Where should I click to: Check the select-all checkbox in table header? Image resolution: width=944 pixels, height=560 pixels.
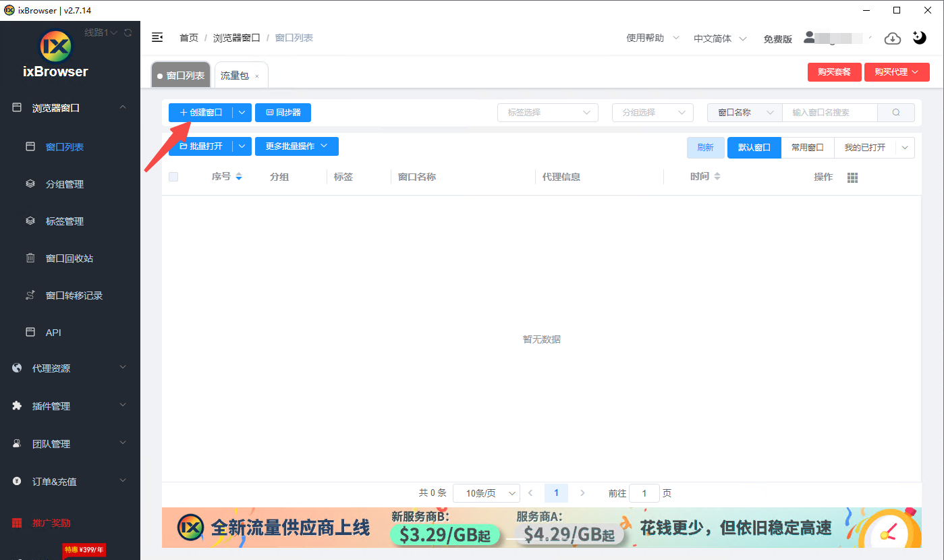[x=173, y=177]
